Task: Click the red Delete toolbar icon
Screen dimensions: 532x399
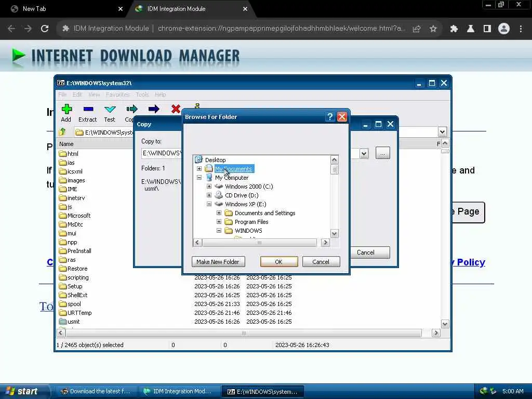Action: pyautogui.click(x=176, y=109)
